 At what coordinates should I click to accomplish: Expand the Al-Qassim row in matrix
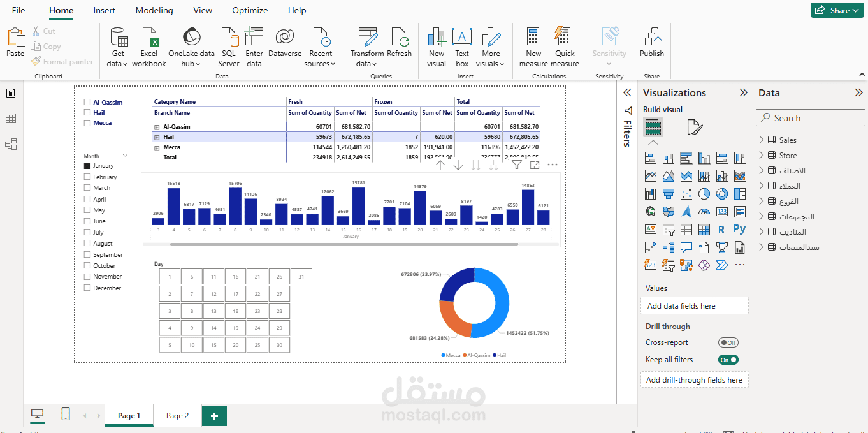[157, 127]
